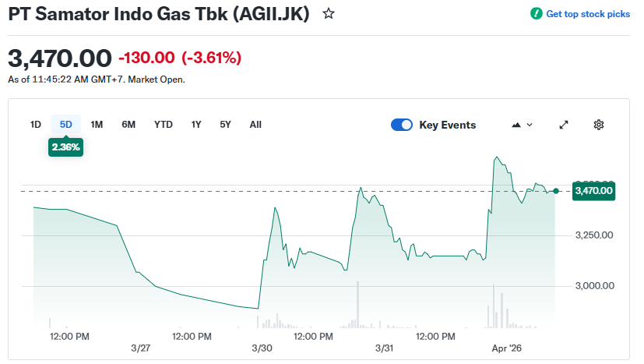Switch chart to 6M range
644x364 pixels.
click(x=128, y=124)
